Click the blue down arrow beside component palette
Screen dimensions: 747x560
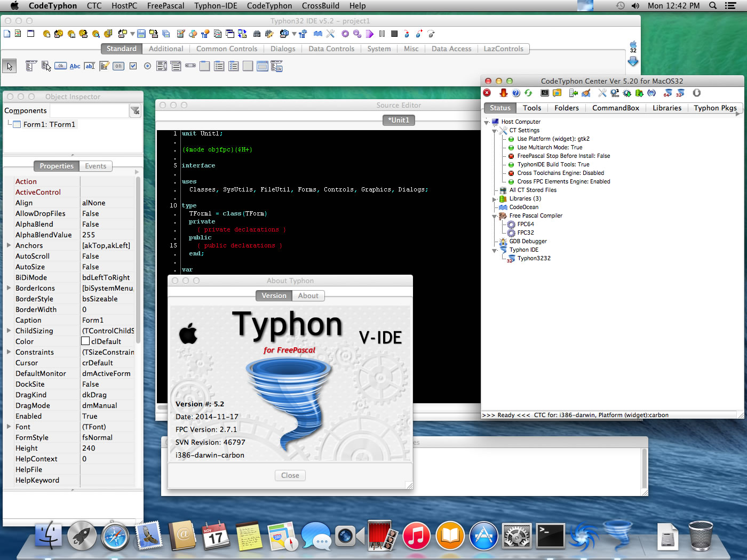[x=633, y=61]
